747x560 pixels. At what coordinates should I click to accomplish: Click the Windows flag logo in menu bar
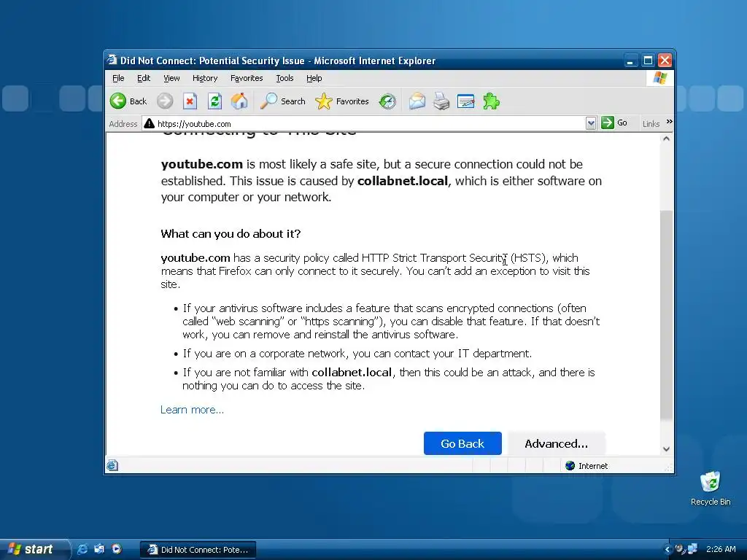pos(660,77)
